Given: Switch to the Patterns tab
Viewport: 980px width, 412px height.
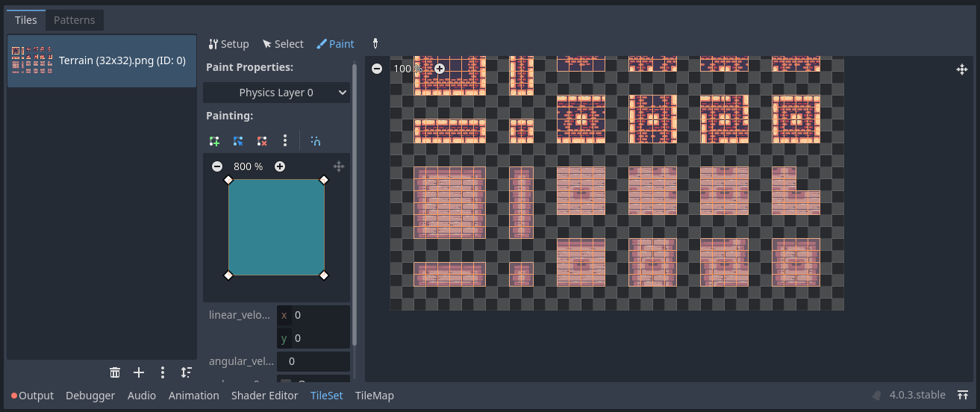Looking at the screenshot, I should point(75,20).
